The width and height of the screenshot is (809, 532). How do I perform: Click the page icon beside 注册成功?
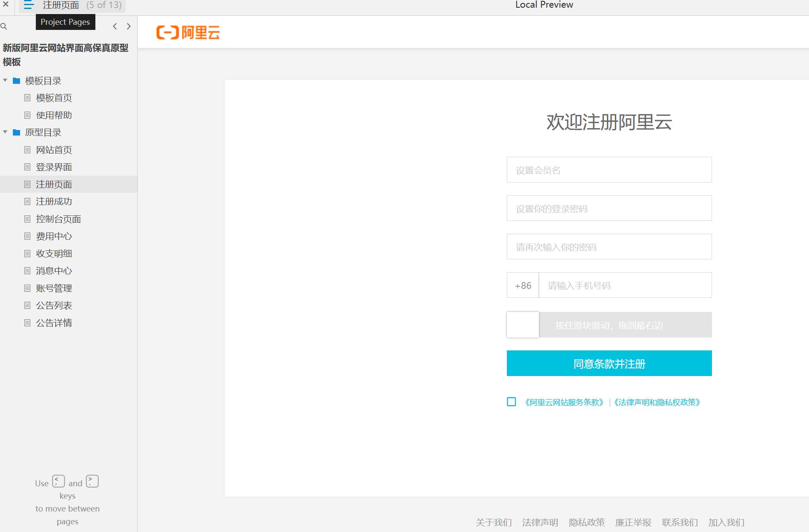(x=27, y=201)
